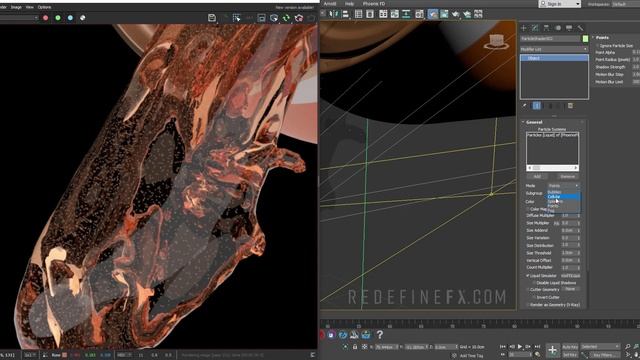Viewport: 640px width, 360px height.
Task: Click the Mode dropdown showing Points
Action: click(563, 186)
